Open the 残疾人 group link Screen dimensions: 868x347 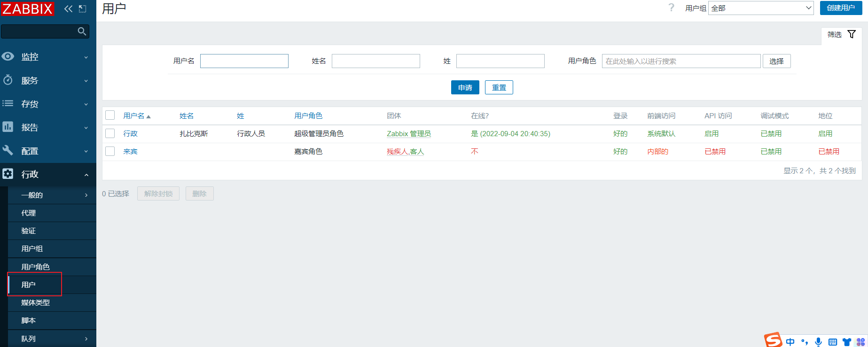(397, 151)
